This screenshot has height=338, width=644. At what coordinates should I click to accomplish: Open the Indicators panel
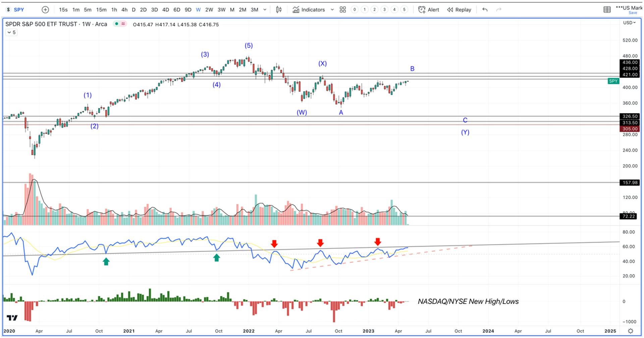point(309,10)
